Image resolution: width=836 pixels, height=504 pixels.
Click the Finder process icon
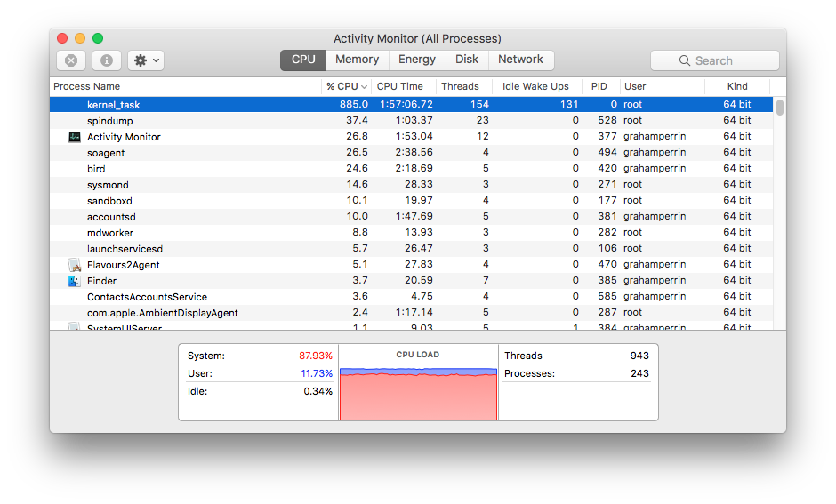pyautogui.click(x=75, y=281)
